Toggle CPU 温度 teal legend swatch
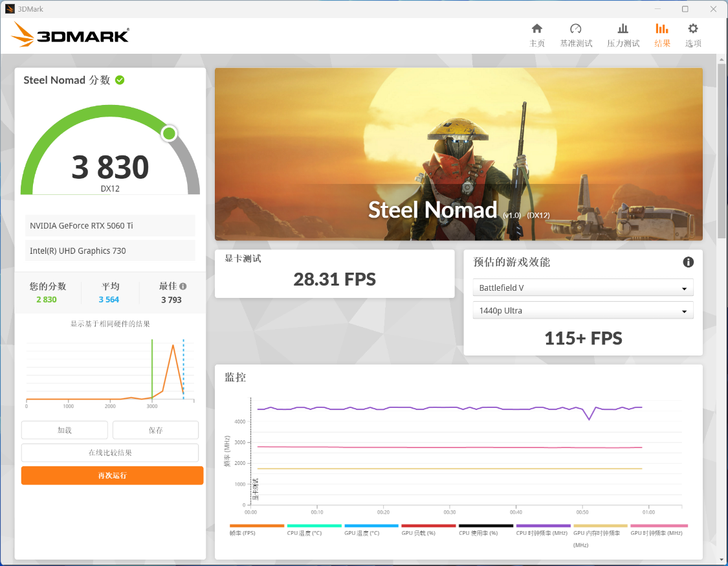The height and width of the screenshot is (566, 728). click(314, 526)
